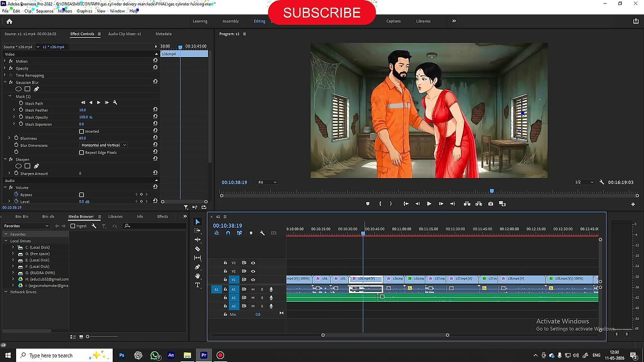The width and height of the screenshot is (644, 362).
Task: Reset the Blurriness parameter
Action: 155,138
